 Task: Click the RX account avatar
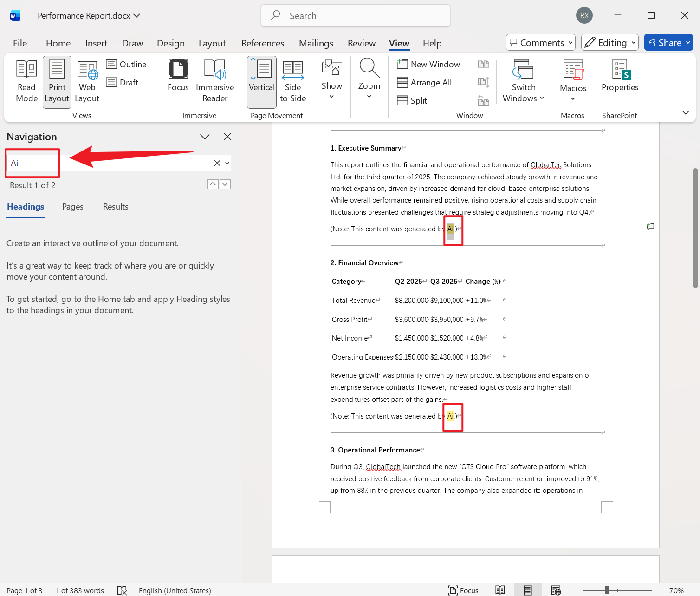point(584,15)
